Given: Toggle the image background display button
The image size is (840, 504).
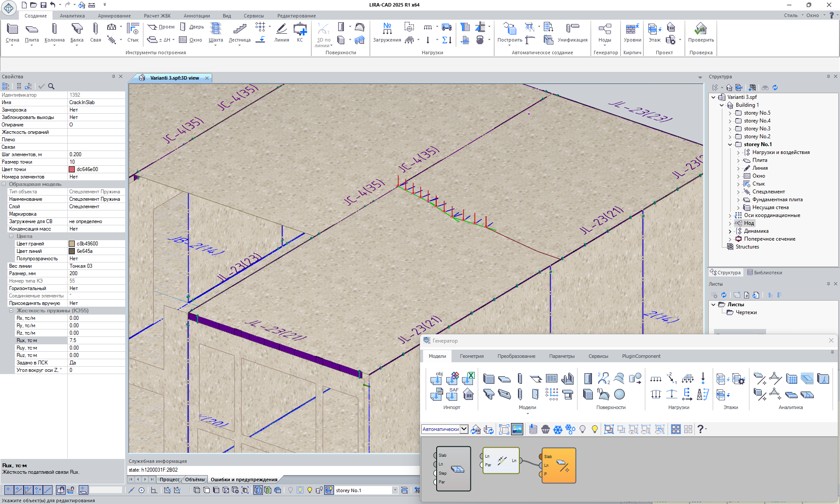Looking at the screenshot, I should 517,430.
